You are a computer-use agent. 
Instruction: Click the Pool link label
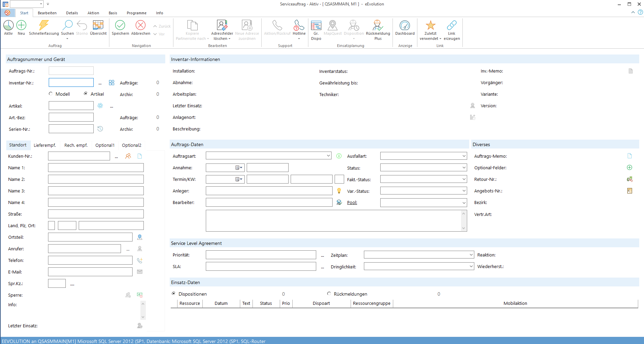pos(352,202)
